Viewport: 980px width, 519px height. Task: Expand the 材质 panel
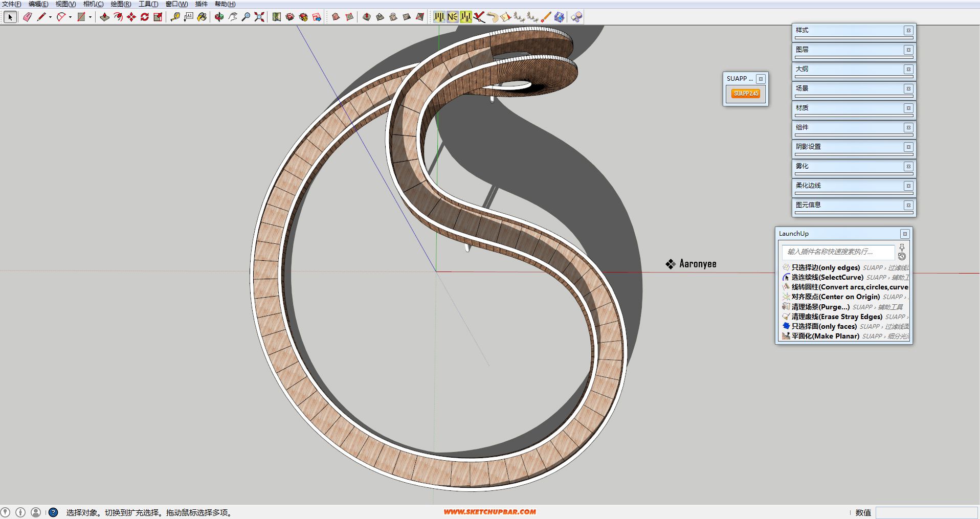(x=853, y=108)
